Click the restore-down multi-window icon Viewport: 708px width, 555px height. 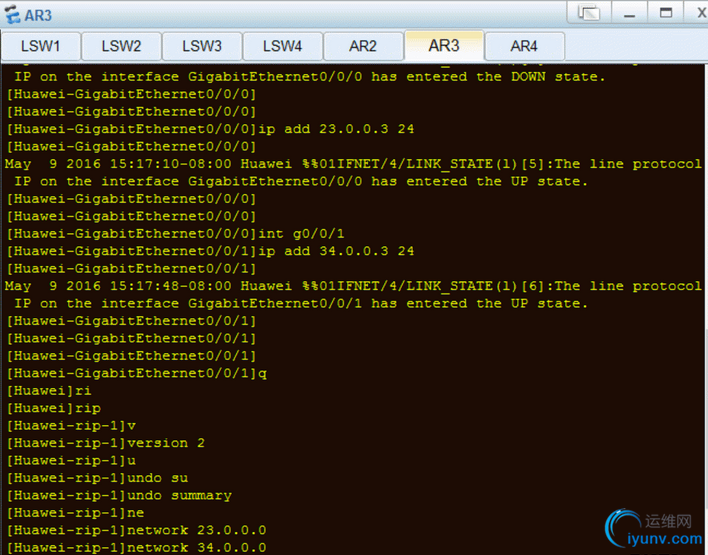coord(589,12)
